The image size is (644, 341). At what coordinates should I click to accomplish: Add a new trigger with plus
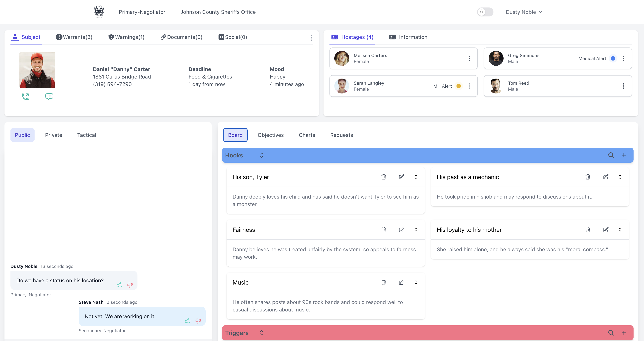tap(624, 333)
